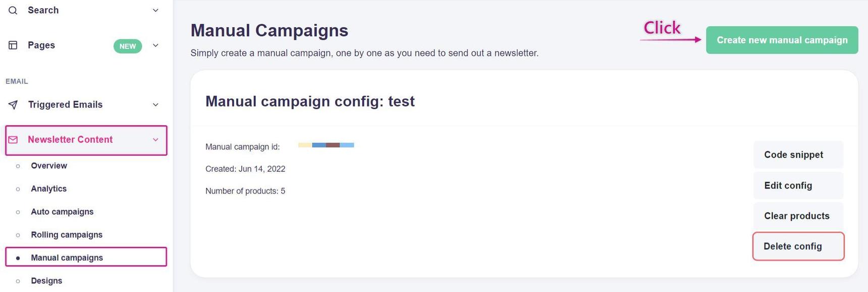868x292 pixels.
Task: Click the Newsletter Content envelope icon
Action: (x=13, y=140)
